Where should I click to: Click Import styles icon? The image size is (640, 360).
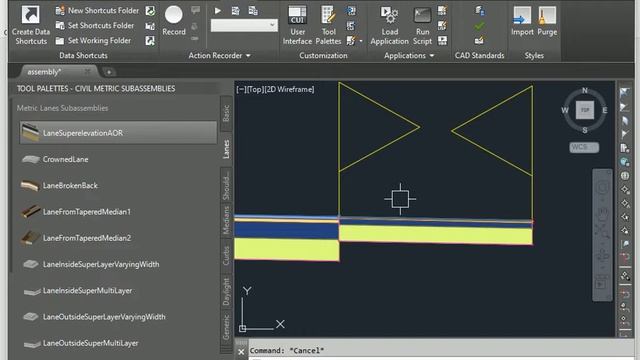[522, 15]
